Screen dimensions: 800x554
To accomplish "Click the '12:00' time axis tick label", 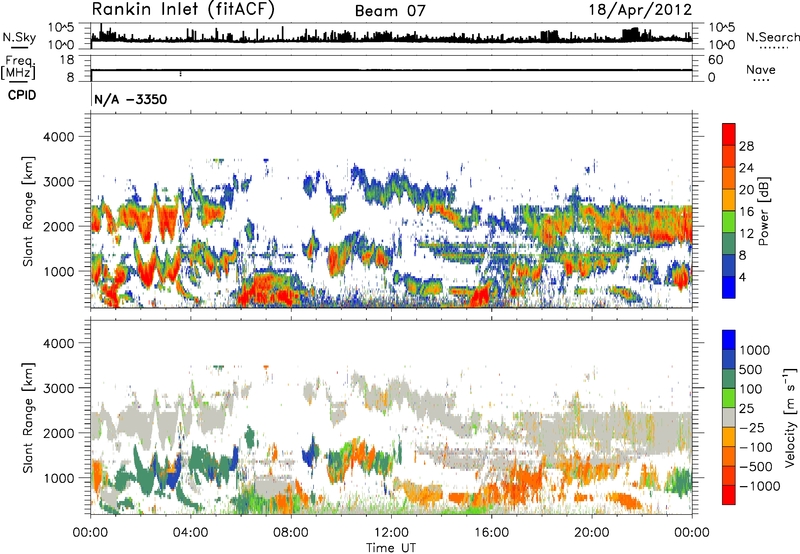I will click(391, 533).
